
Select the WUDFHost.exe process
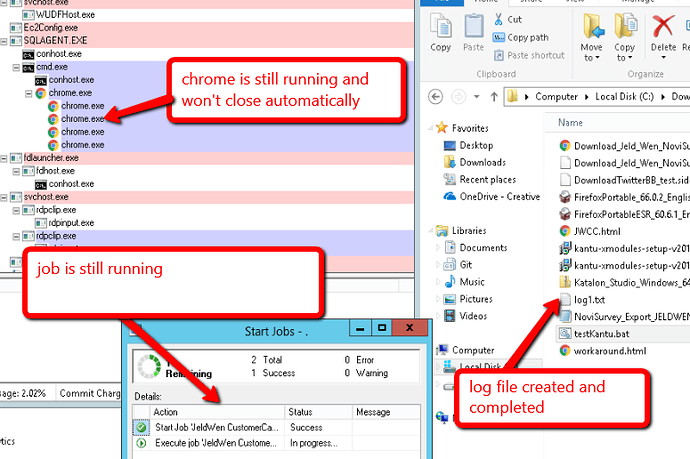tap(65, 15)
